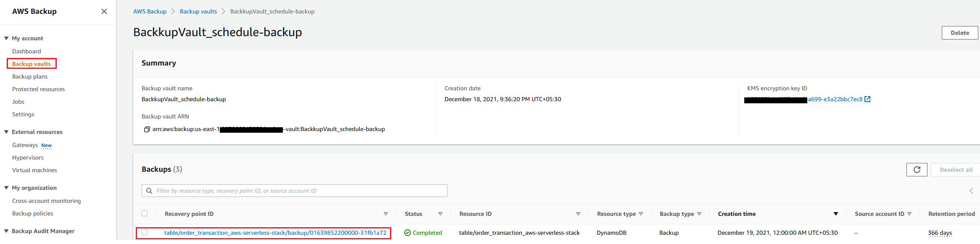The image size is (980, 244).
Task: Sort by Creation time arrow
Action: click(836, 214)
